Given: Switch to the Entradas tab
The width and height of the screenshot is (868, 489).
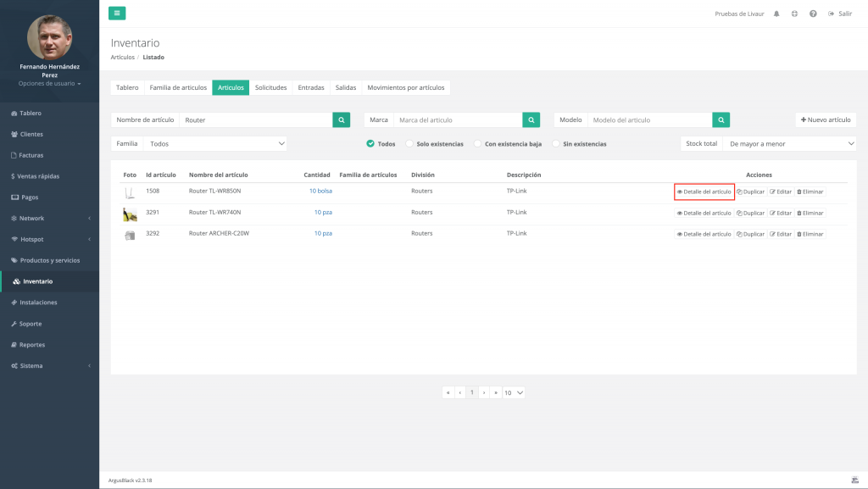Looking at the screenshot, I should [x=311, y=87].
